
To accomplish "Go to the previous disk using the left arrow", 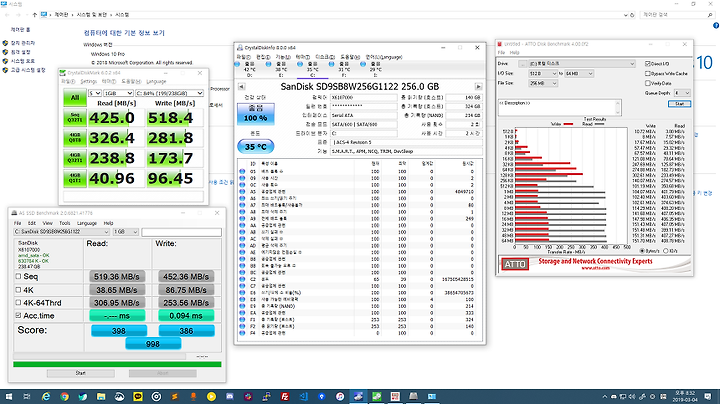I will [242, 86].
